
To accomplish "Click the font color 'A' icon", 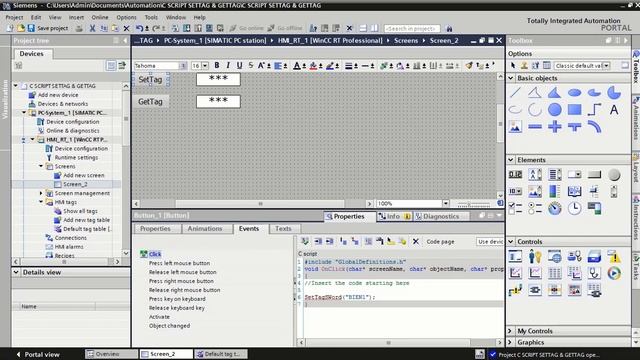I will (x=297, y=65).
